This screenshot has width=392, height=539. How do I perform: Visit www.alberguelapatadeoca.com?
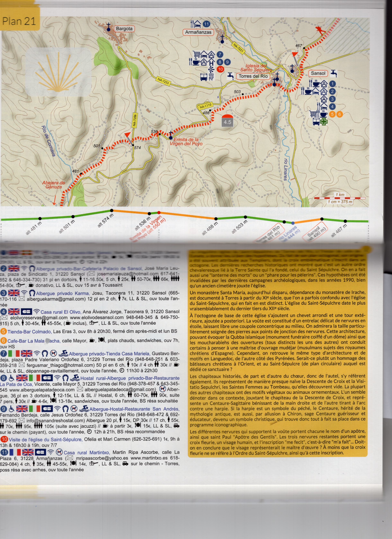coord(42,390)
